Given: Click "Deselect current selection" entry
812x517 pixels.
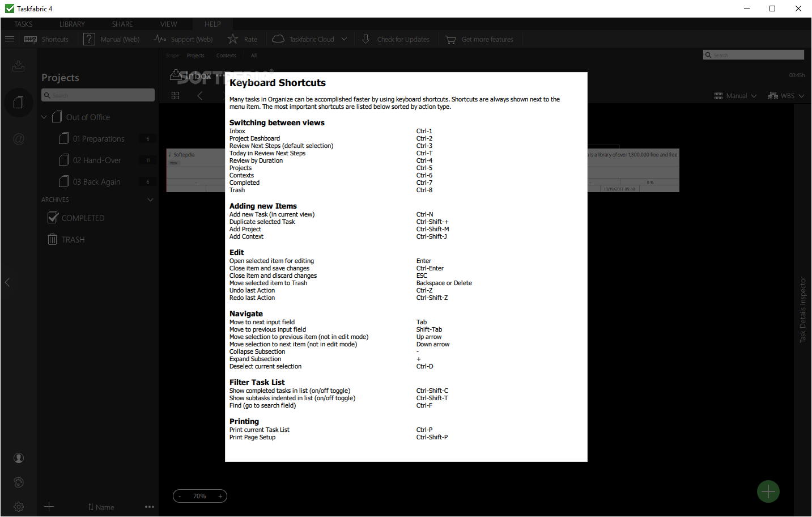Looking at the screenshot, I should click(x=265, y=366).
